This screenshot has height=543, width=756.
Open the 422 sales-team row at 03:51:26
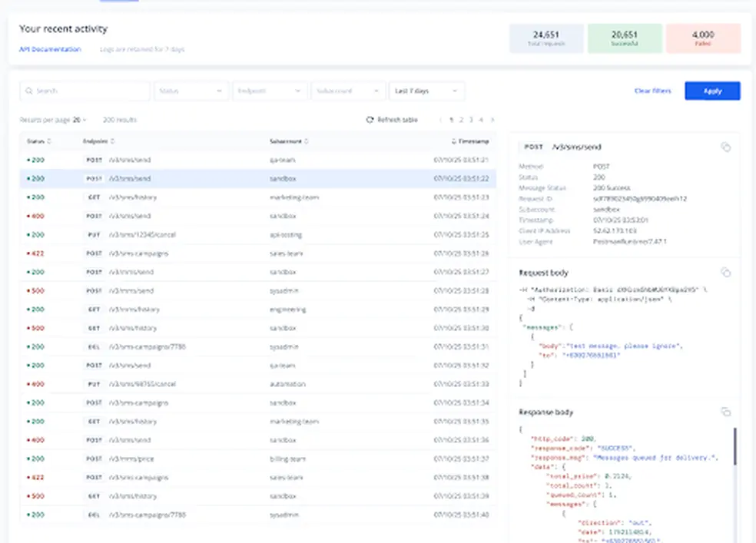(x=258, y=253)
